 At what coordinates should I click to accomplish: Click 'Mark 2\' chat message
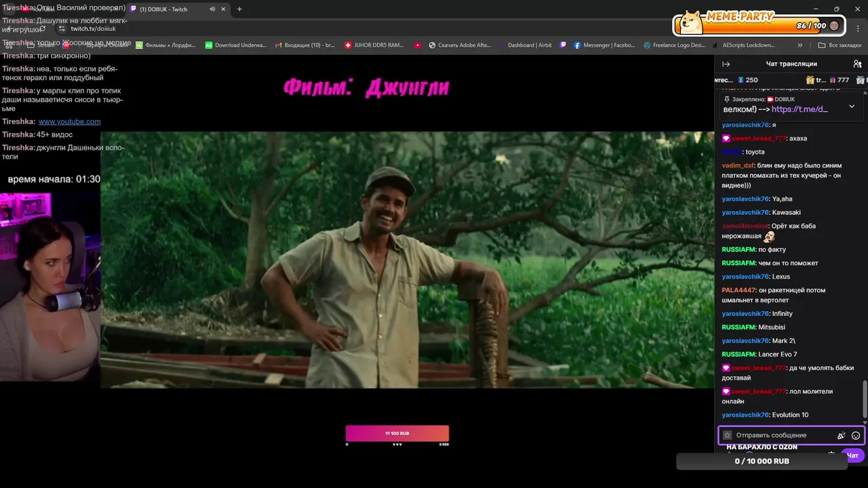[784, 341]
